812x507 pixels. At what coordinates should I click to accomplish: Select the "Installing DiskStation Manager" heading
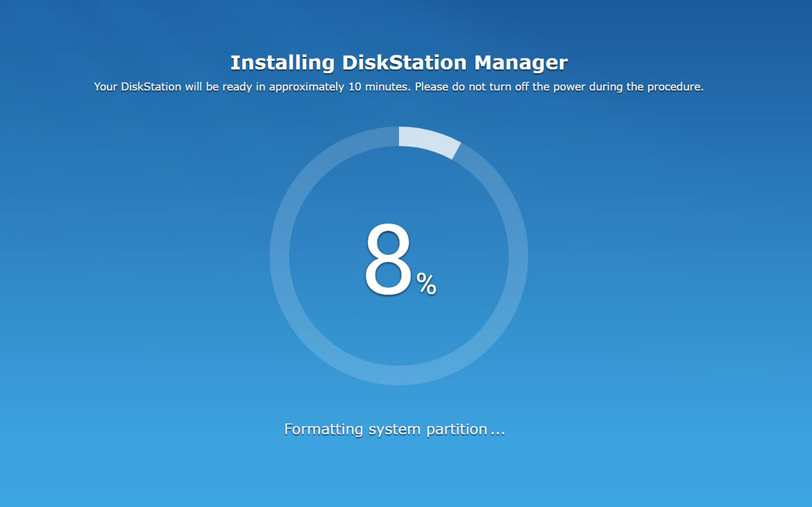[399, 63]
